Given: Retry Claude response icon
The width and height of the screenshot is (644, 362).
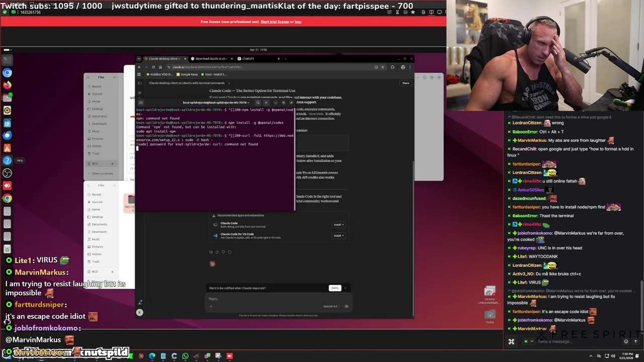Looking at the screenshot, I should click(x=229, y=252).
